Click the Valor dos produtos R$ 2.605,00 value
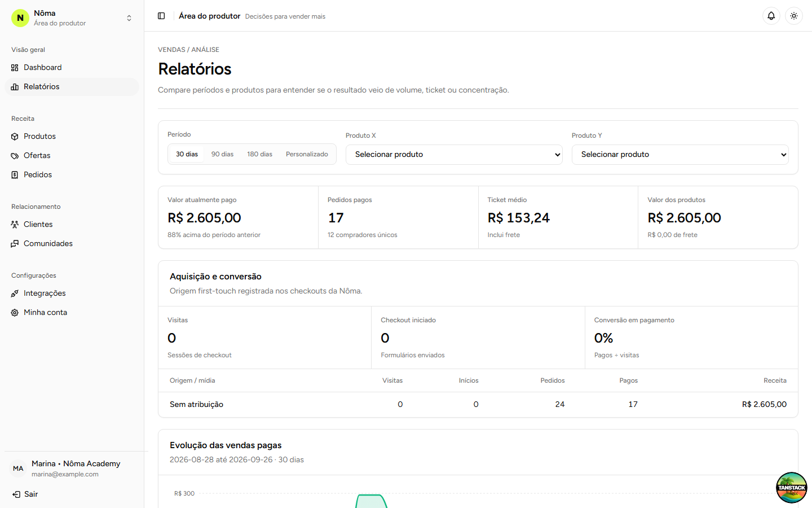The image size is (812, 508). pyautogui.click(x=684, y=218)
